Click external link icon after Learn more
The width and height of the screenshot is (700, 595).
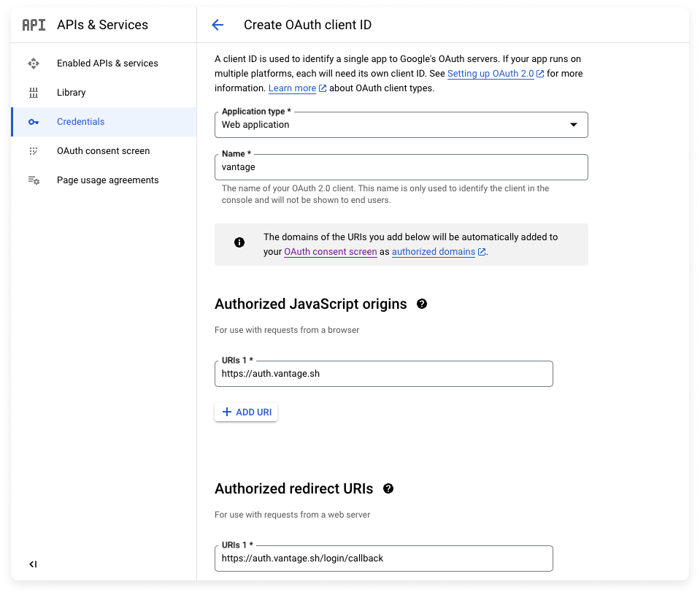coord(323,88)
